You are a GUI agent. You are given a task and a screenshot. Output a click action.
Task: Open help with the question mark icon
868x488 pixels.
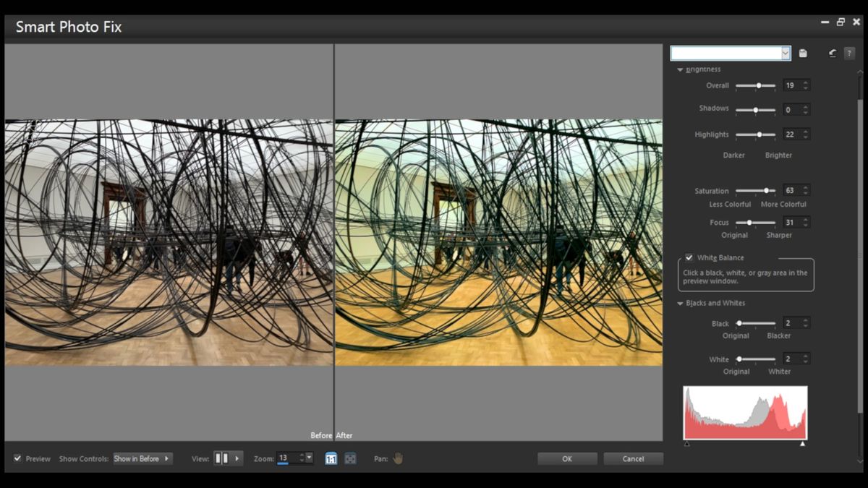pos(849,53)
